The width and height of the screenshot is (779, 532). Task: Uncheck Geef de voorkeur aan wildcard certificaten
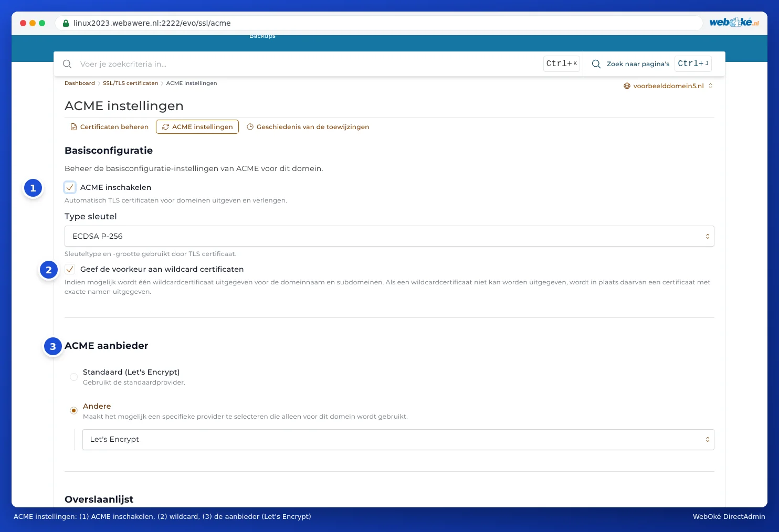pos(70,269)
